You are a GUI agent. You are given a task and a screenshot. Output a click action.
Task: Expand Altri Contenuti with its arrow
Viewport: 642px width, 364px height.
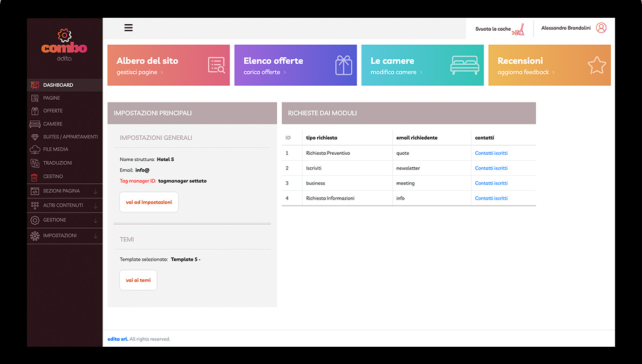(95, 206)
